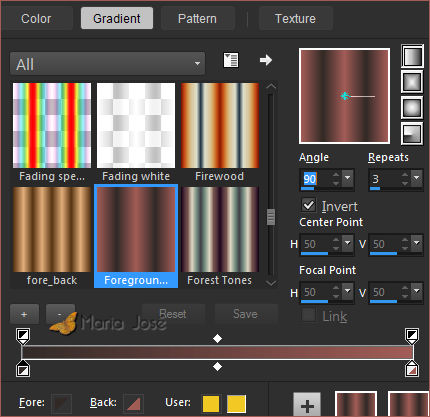Image resolution: width=430 pixels, height=417 pixels.
Task: Toggle the Invert checkbox
Action: 308,205
